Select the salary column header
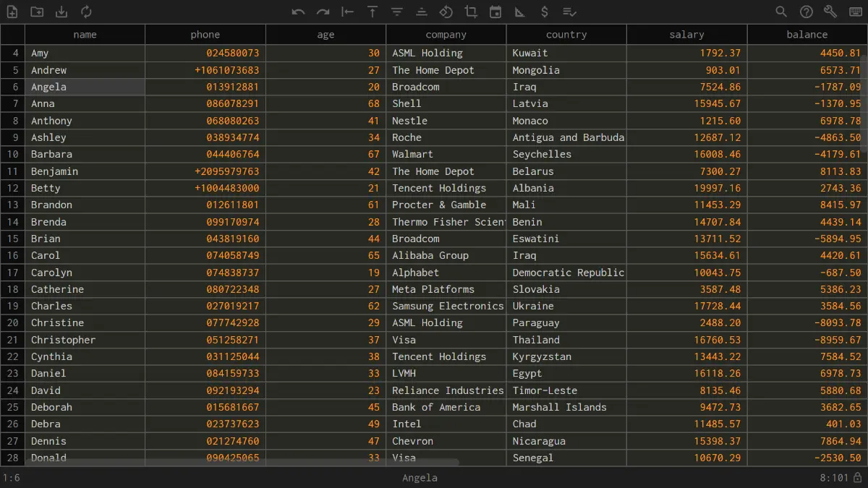Screen dimensions: 868x488 tap(687, 35)
